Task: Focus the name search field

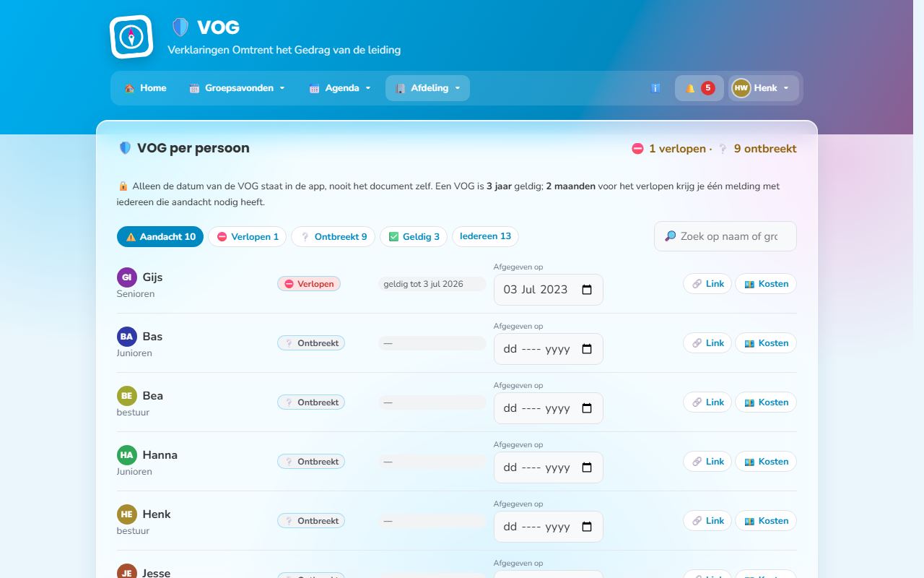Action: point(725,236)
